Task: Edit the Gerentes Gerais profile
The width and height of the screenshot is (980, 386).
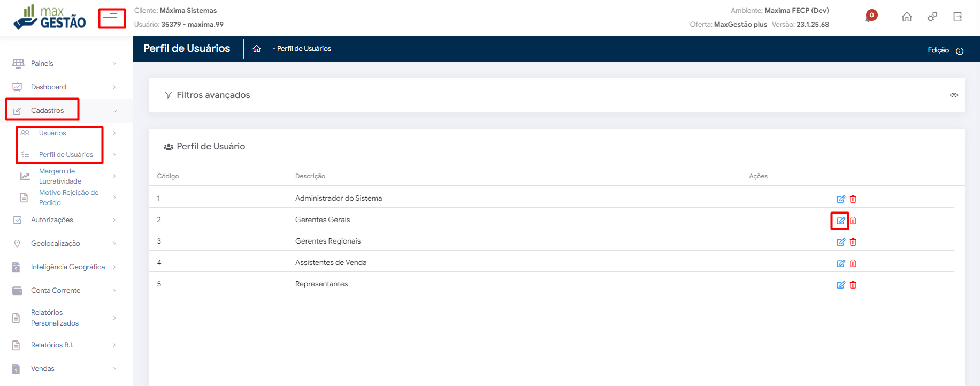Action: [x=840, y=221]
